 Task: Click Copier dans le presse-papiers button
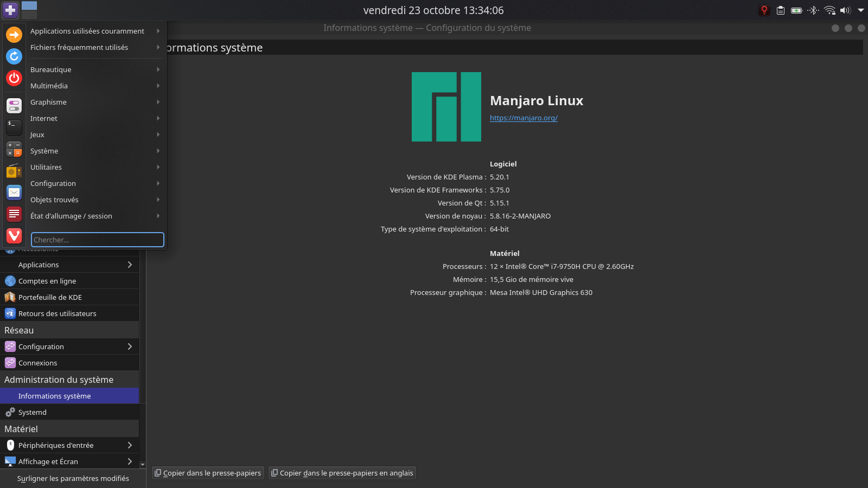click(x=208, y=473)
